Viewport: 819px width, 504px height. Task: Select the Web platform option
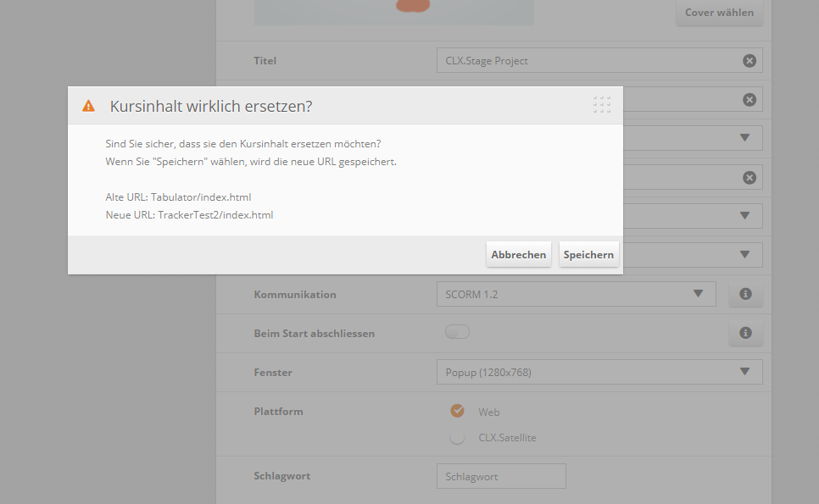(x=458, y=411)
